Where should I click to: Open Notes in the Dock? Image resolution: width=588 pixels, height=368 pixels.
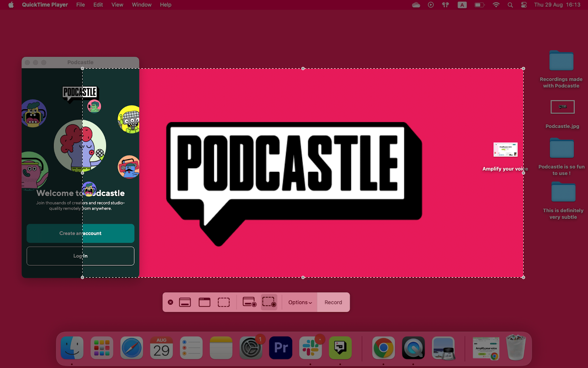point(221,348)
